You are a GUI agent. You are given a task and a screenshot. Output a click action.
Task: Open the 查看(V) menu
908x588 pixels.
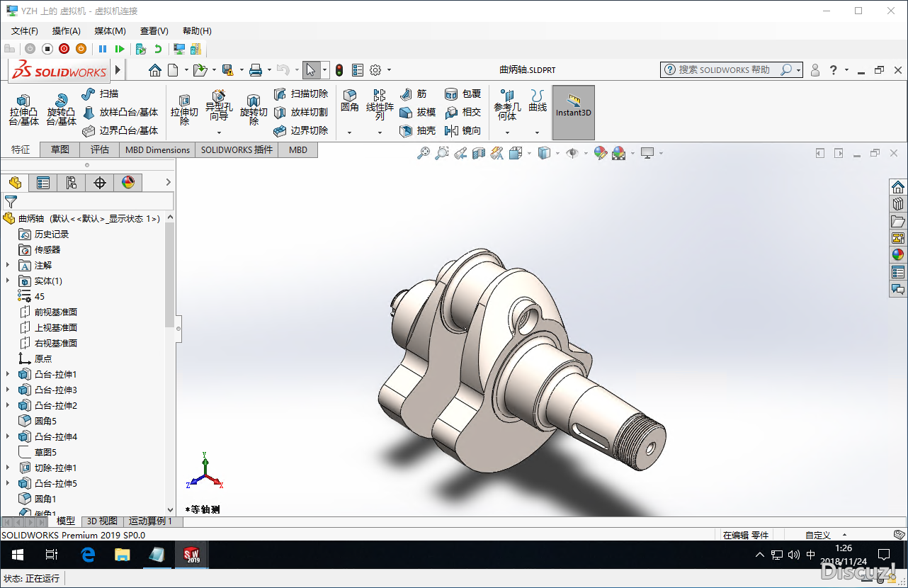tap(154, 30)
